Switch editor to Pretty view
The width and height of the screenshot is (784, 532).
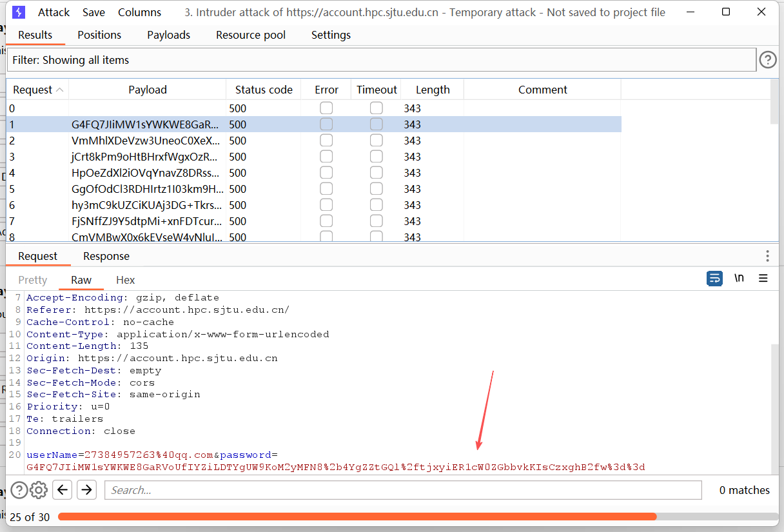[x=33, y=280]
